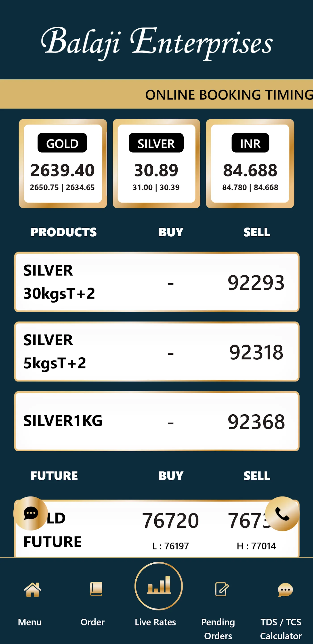This screenshot has height=644, width=313.
Task: Switch to Pending Orders tab label
Action: [218, 629]
